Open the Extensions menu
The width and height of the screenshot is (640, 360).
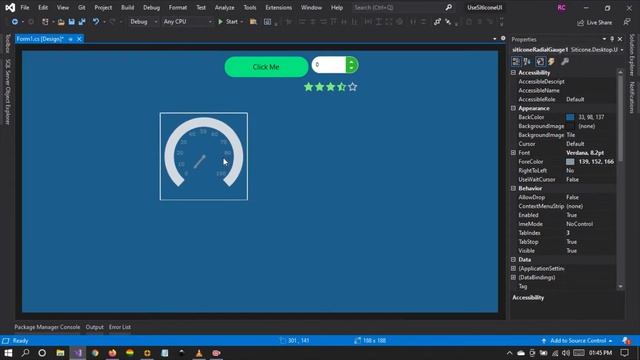click(x=278, y=7)
